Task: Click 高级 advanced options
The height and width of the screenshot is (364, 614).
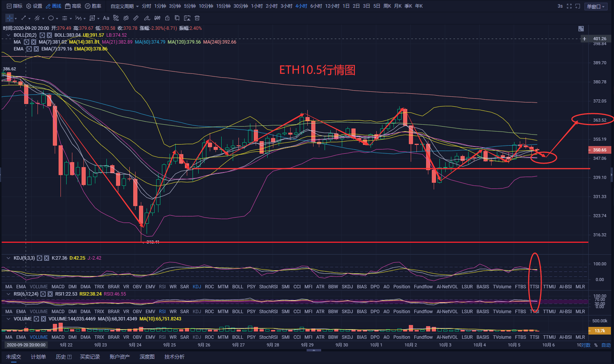Action: tap(74, 6)
